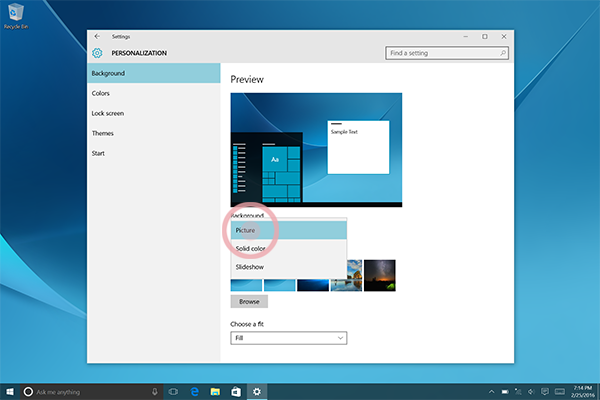Click the Ask me anything search box
Screen dimensions: 600x400
click(x=92, y=392)
